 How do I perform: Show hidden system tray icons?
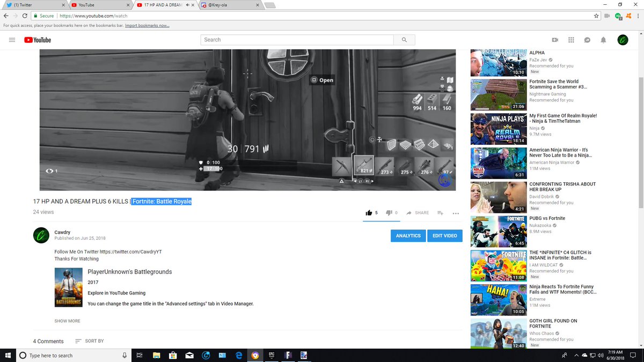[x=576, y=355]
